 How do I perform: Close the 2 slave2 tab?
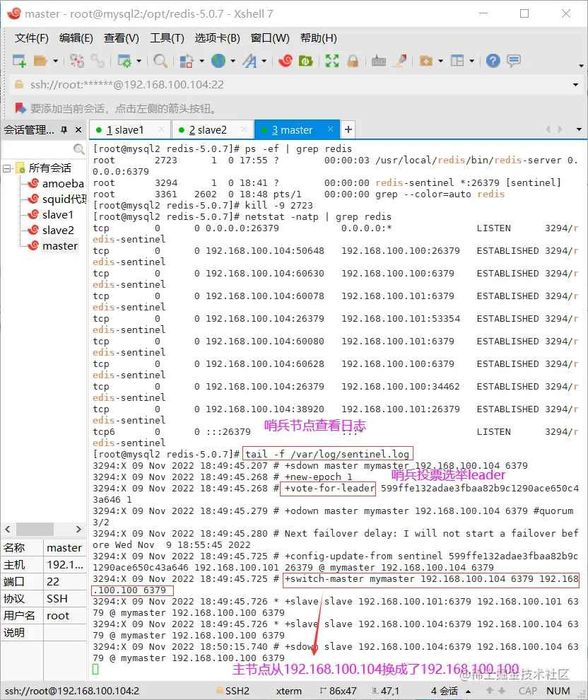[244, 129]
